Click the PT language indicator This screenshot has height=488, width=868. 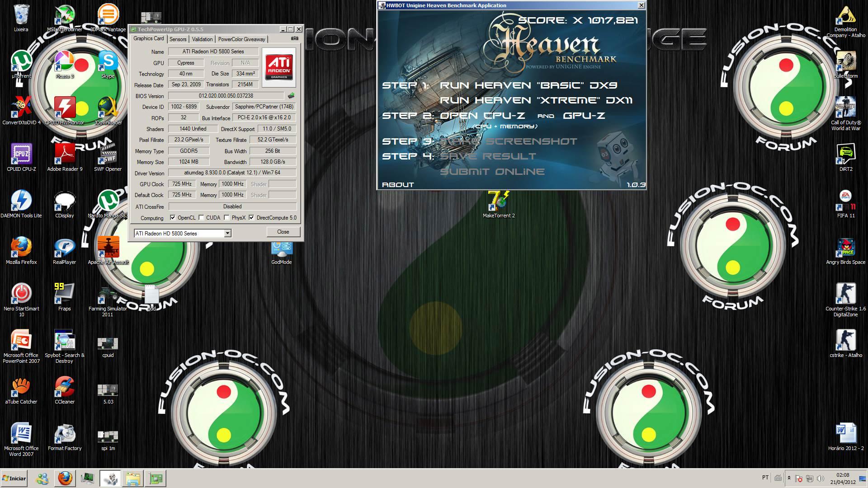coord(765,478)
